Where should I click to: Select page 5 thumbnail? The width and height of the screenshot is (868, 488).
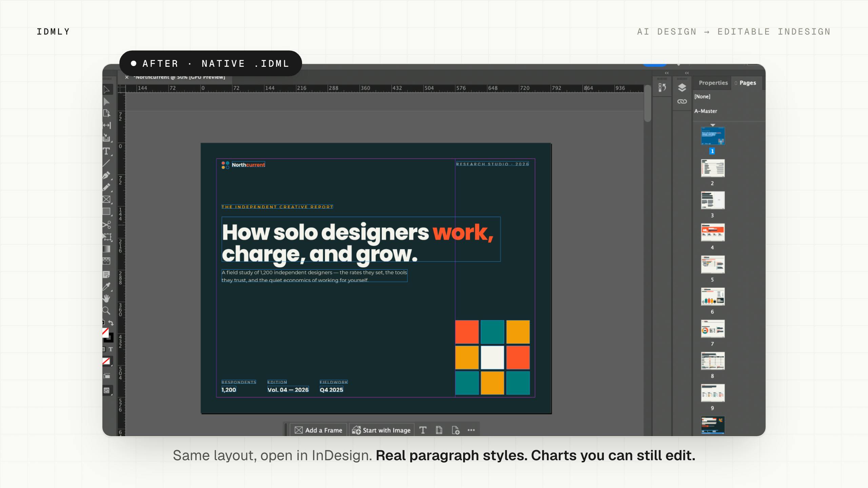tap(713, 265)
